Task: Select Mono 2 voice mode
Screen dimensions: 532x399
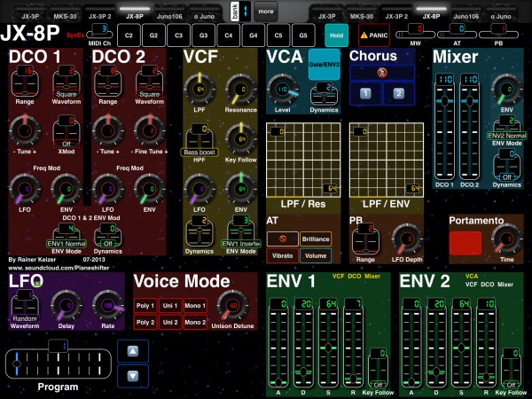Action: pyautogui.click(x=195, y=322)
